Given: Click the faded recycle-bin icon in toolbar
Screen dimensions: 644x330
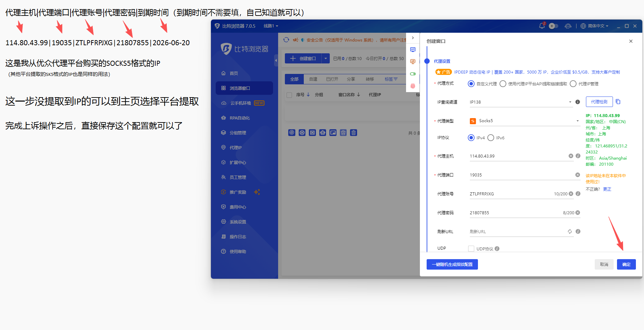Looking at the screenshot, I should click(343, 133).
